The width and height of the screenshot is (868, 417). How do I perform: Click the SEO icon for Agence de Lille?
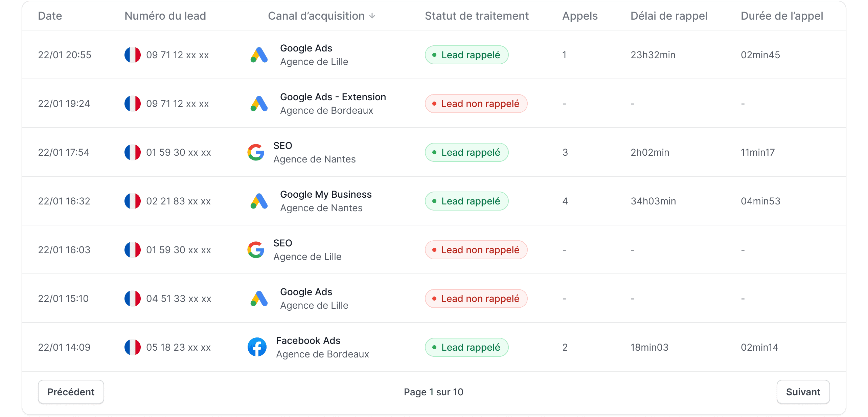(255, 249)
